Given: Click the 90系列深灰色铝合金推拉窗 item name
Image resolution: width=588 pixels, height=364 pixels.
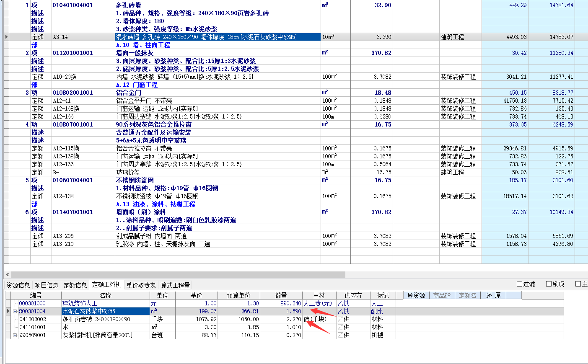Looking at the screenshot, I should pyautogui.click(x=153, y=124).
